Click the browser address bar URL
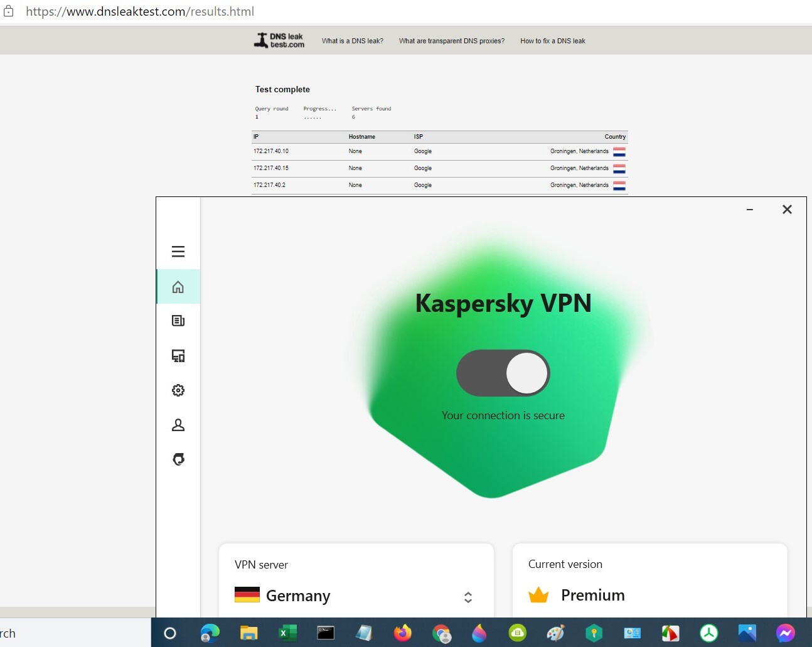 coord(140,11)
